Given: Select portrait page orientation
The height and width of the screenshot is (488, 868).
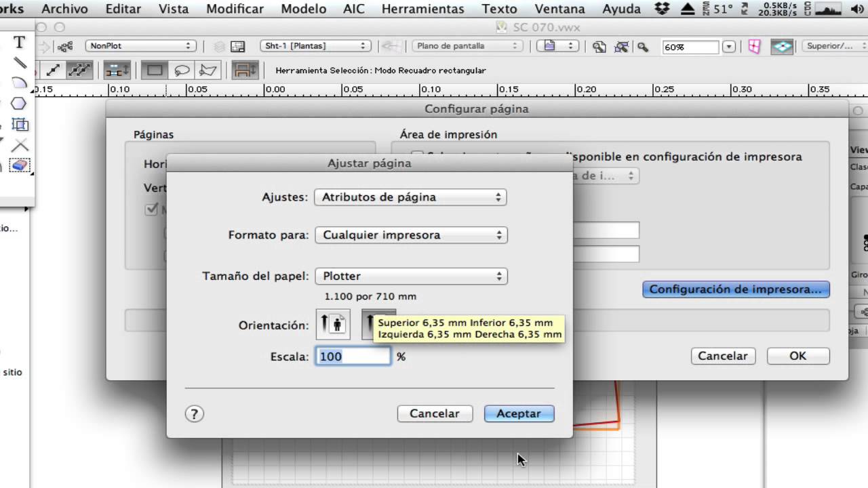Looking at the screenshot, I should (x=333, y=325).
